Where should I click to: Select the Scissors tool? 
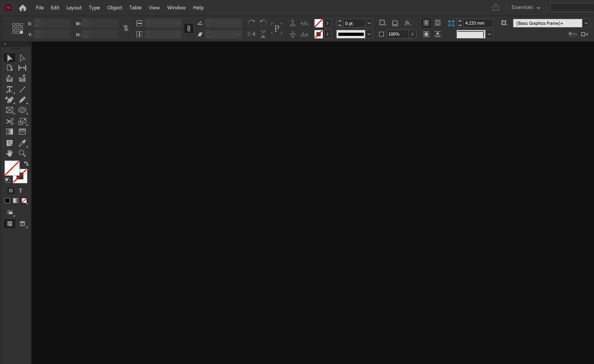click(x=9, y=121)
